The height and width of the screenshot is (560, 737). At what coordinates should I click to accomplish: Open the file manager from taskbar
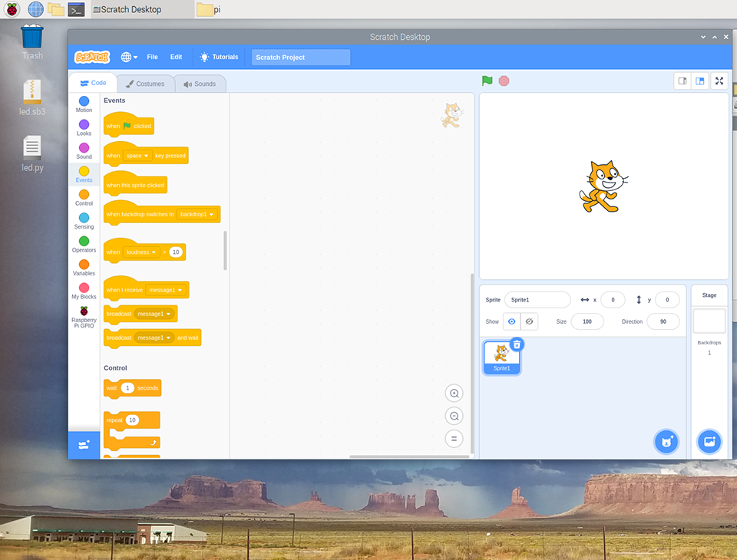pos(56,9)
